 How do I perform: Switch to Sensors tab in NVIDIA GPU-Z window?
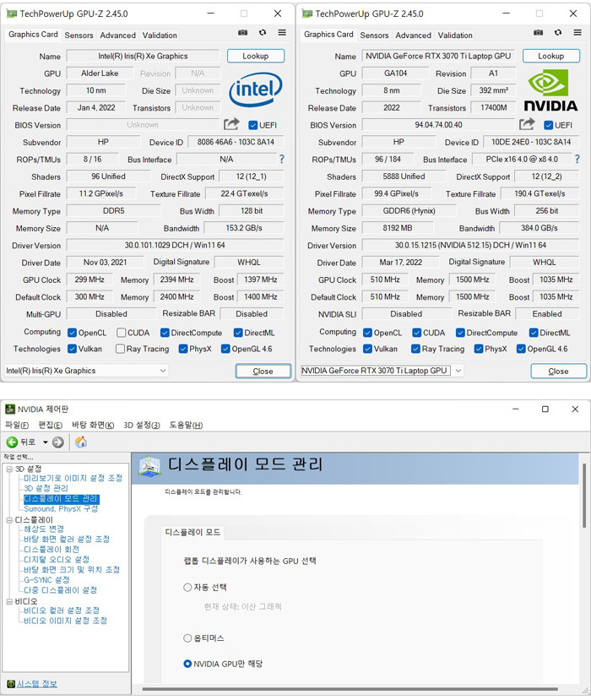click(375, 35)
